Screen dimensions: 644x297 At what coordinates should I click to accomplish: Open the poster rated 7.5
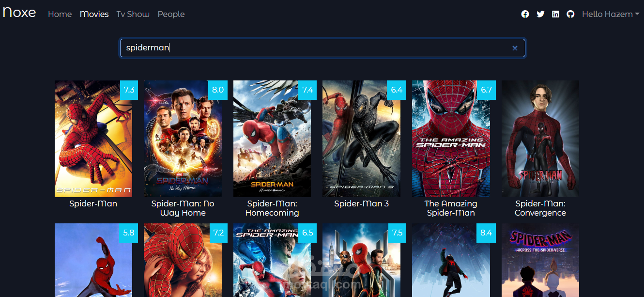[361, 260]
